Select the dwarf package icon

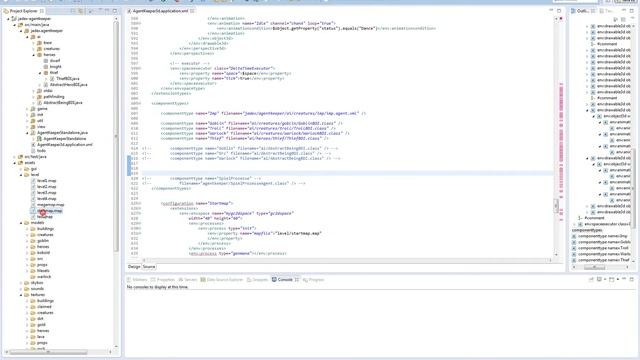tap(46, 61)
